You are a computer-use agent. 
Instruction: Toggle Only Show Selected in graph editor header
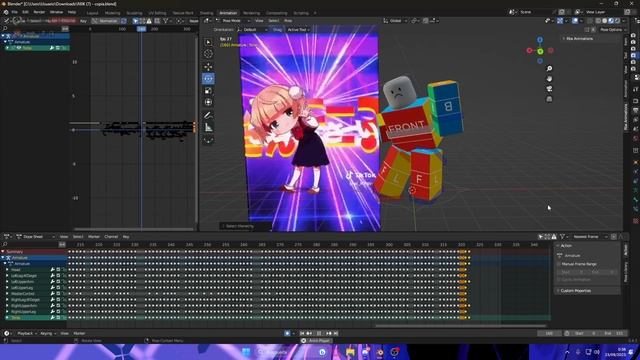[136, 21]
